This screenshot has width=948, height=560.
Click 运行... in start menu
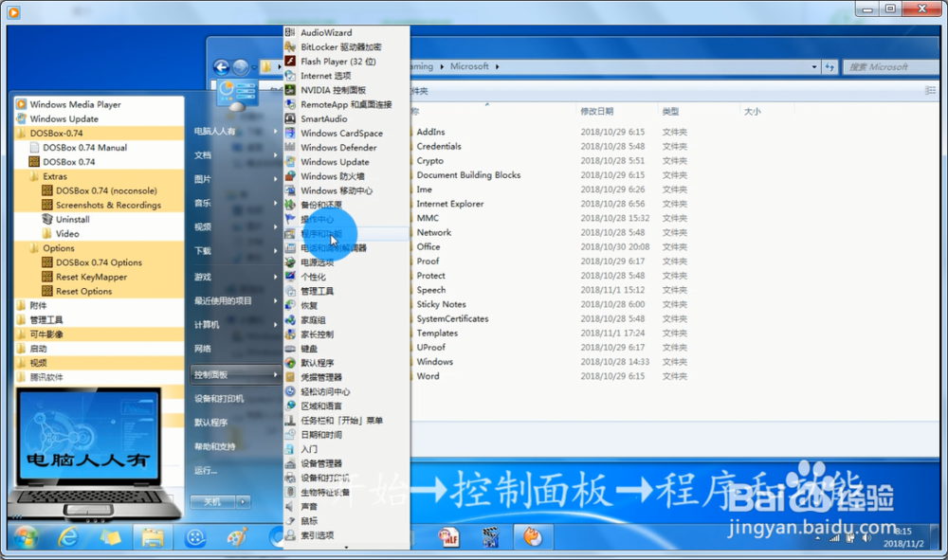206,470
